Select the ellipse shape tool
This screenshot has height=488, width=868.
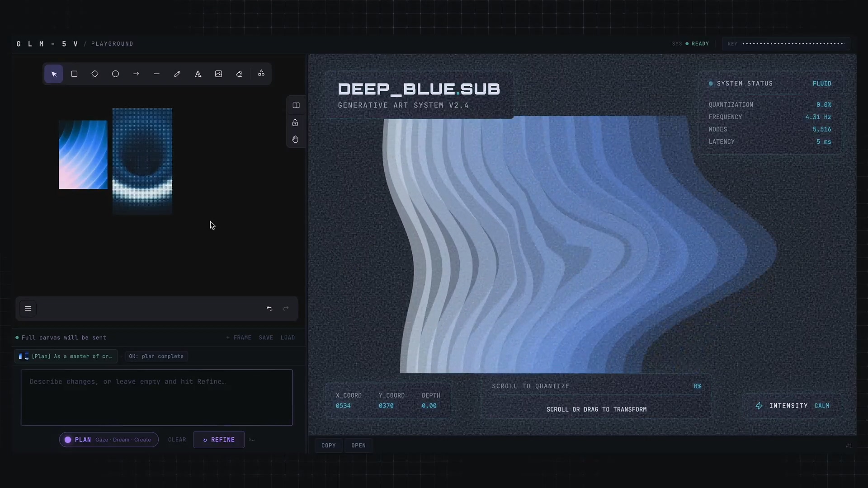click(x=115, y=74)
